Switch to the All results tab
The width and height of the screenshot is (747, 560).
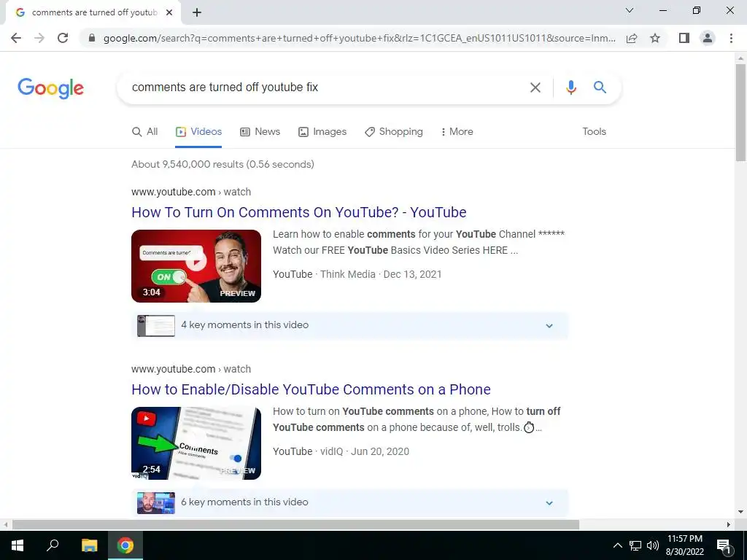[x=145, y=132]
